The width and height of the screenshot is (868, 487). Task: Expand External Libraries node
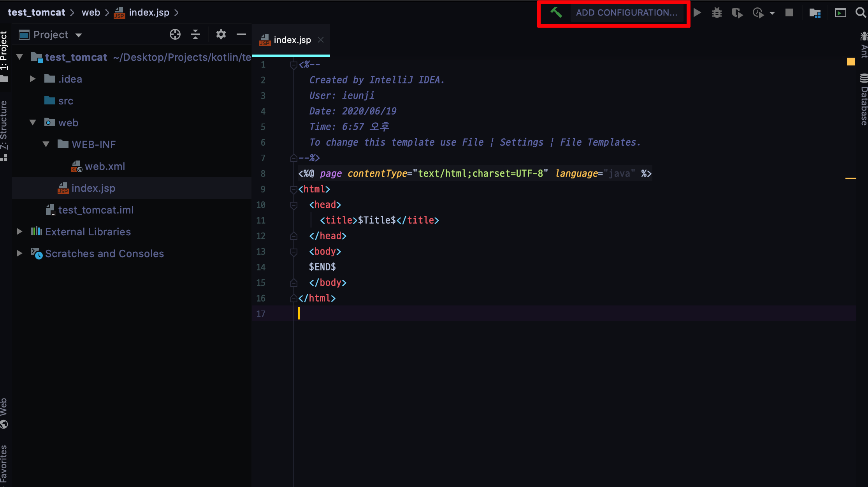point(19,232)
